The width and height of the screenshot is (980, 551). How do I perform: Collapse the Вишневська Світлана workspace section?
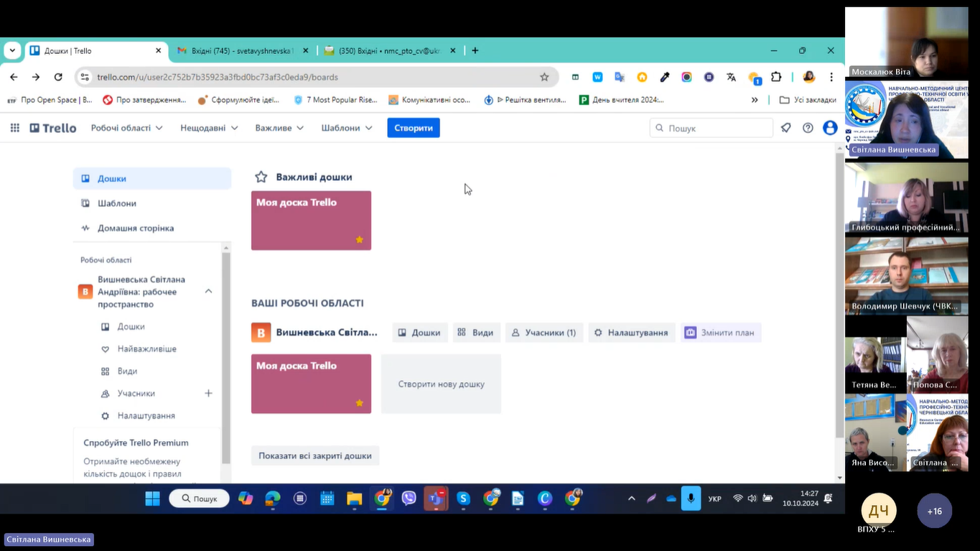click(208, 291)
